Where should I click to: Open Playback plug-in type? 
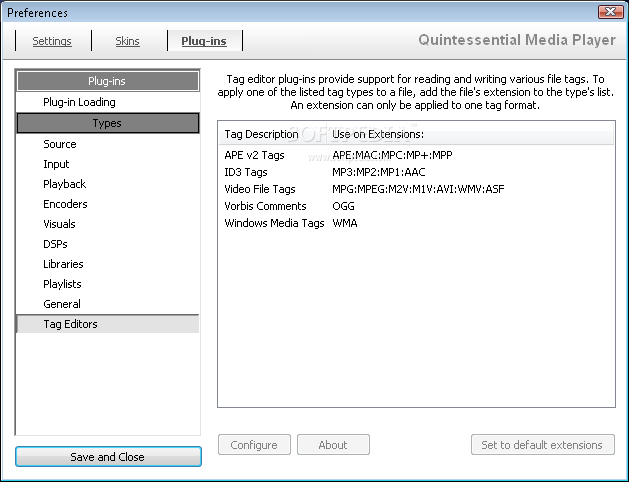[x=65, y=184]
